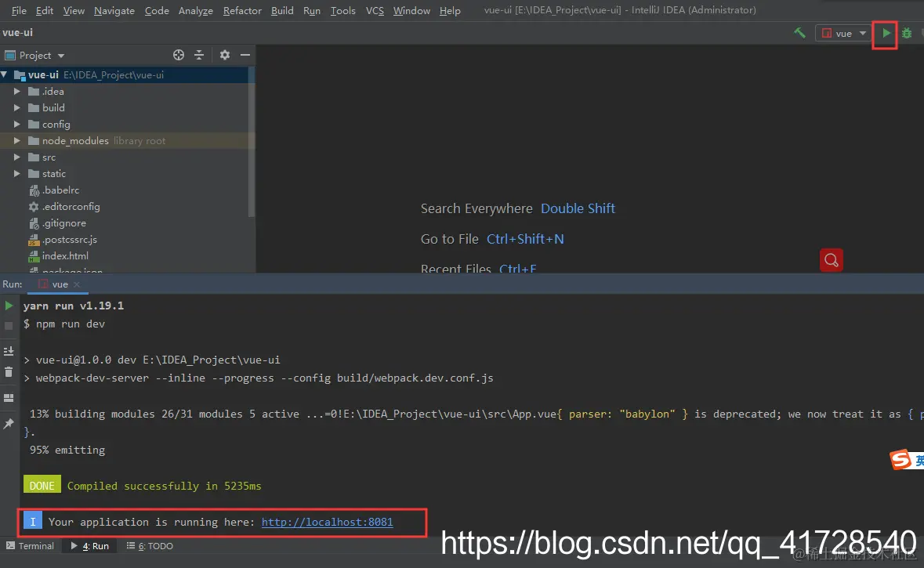Click the 'Compiled successfully in 5235ms' output line
Viewport: 924px width, 568px height.
point(164,486)
